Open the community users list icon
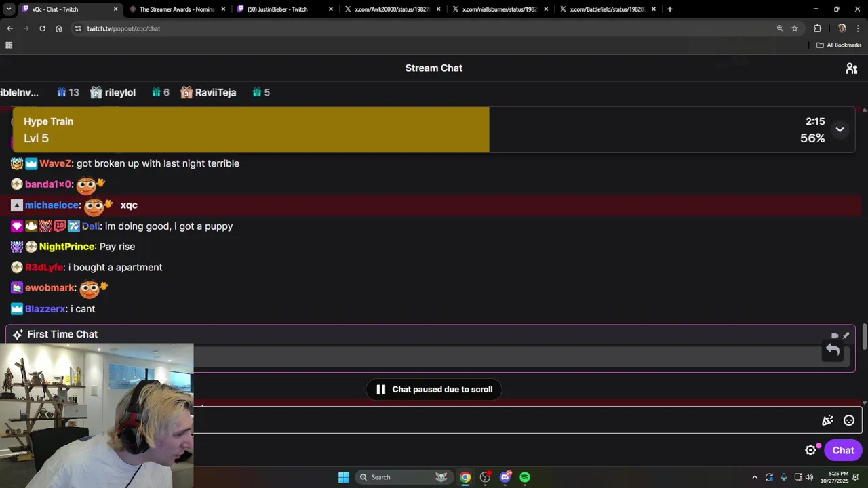The height and width of the screenshot is (488, 868). pyautogui.click(x=852, y=68)
